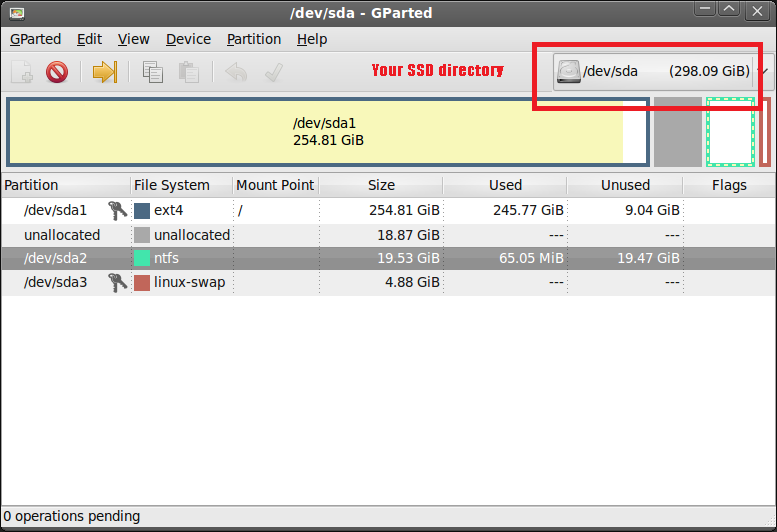Viewport: 777px width, 532px height.
Task: Click the Apply all operations checkmark
Action: 274,72
